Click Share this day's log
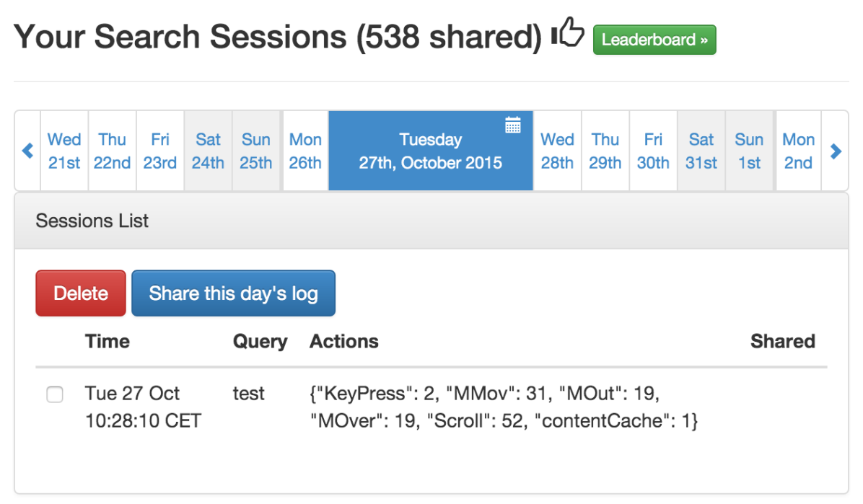This screenshot has height=504, width=863. [233, 293]
